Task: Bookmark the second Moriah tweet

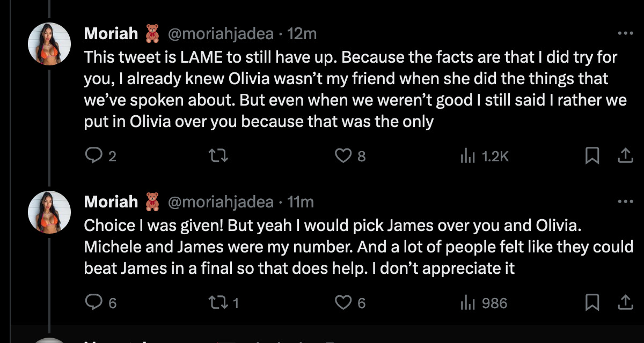Action: tap(592, 303)
